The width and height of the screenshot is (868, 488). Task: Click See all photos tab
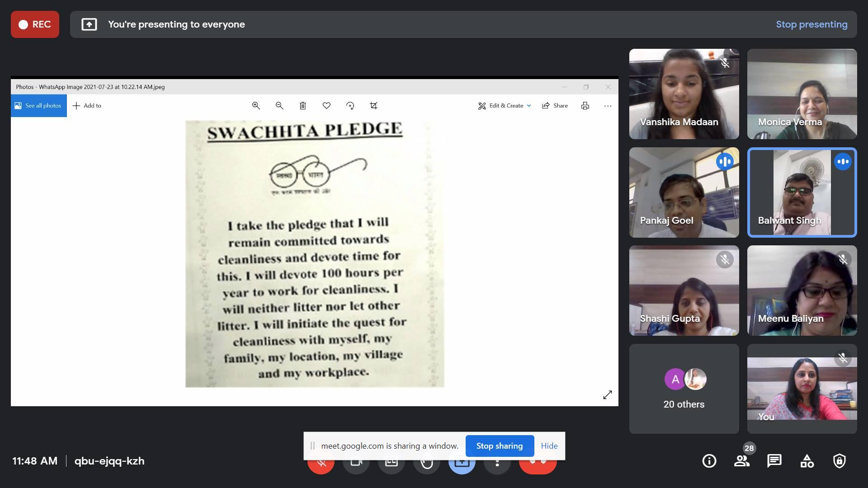39,106
